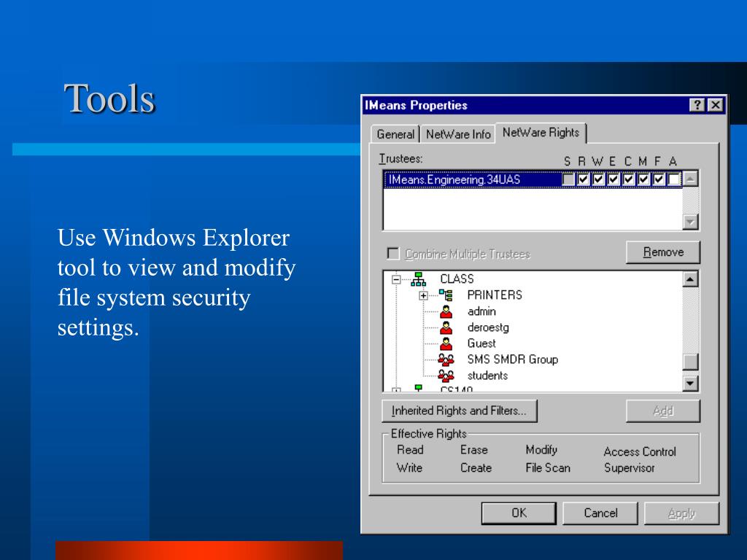747x560 pixels.
Task: Select the deroestg user entry
Action: tap(488, 327)
